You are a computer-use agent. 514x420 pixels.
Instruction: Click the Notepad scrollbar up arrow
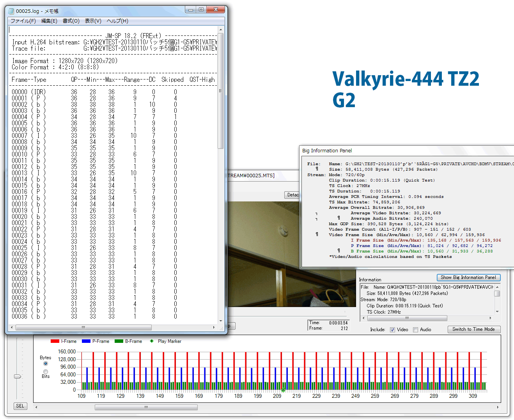pyautogui.click(x=221, y=30)
